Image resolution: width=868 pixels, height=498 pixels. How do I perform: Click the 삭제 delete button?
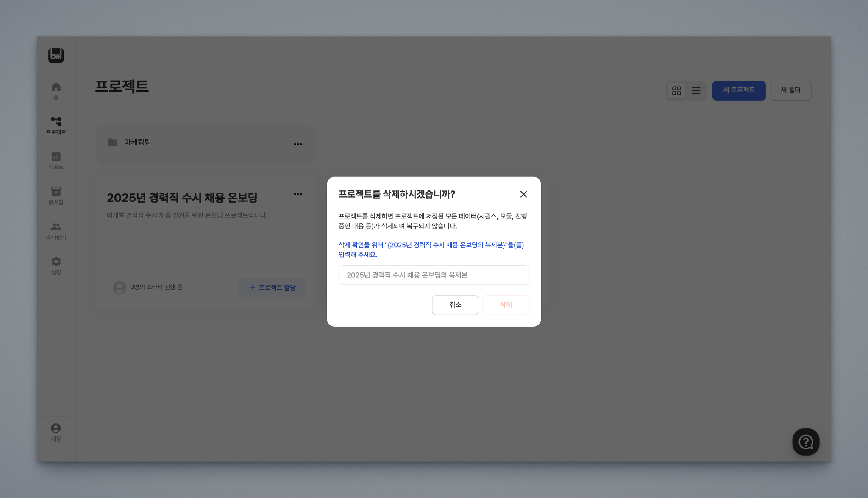[x=506, y=305]
